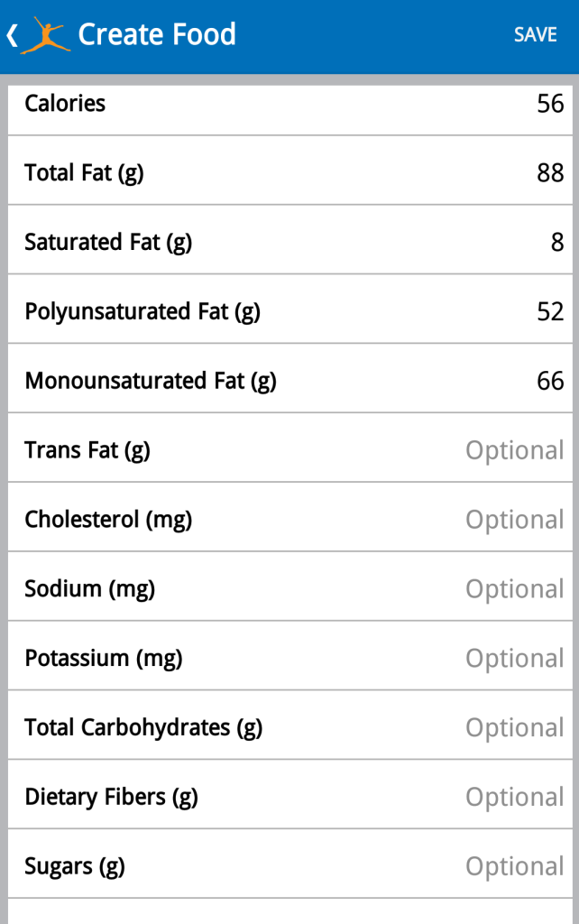
Task: Tap the Saturated Fat value field
Action: (x=556, y=243)
